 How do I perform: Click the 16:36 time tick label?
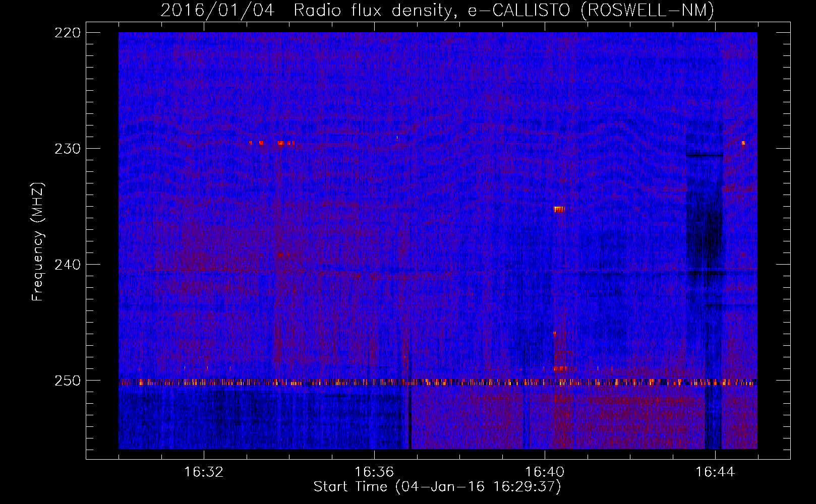click(x=374, y=472)
